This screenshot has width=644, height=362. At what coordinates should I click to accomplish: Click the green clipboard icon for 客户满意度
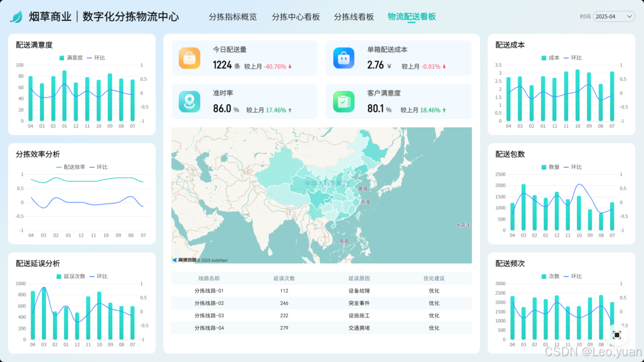coord(344,101)
